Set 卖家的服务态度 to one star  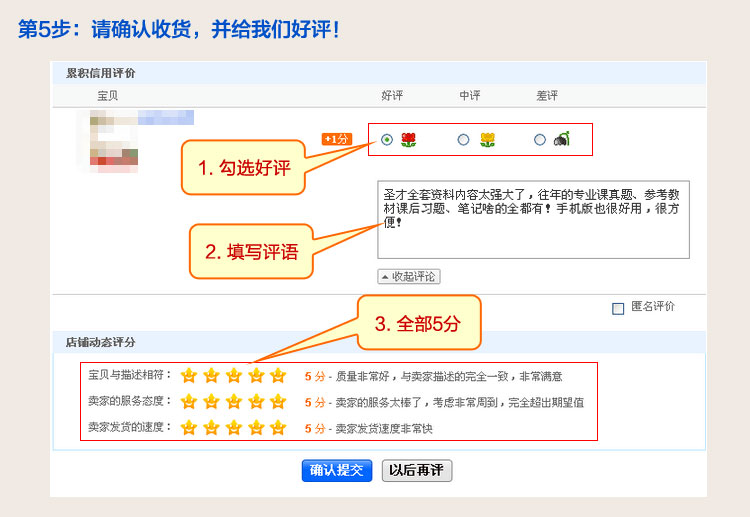(189, 401)
